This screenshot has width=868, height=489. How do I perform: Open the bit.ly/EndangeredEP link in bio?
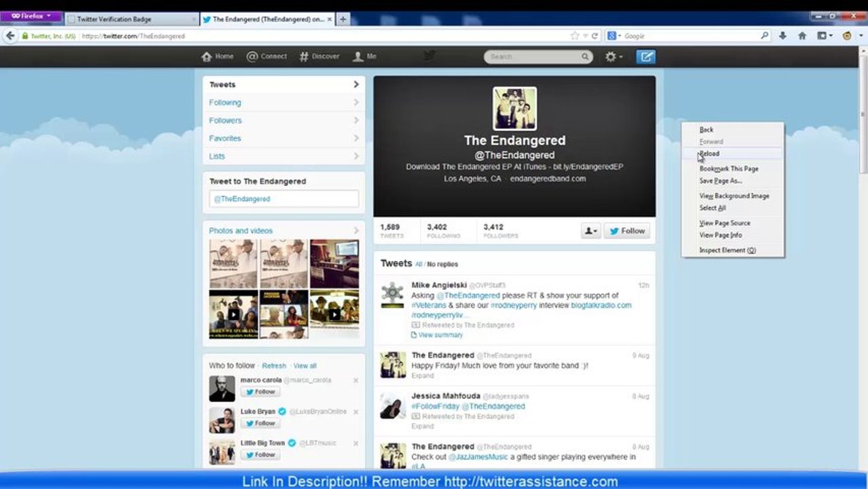coord(588,166)
